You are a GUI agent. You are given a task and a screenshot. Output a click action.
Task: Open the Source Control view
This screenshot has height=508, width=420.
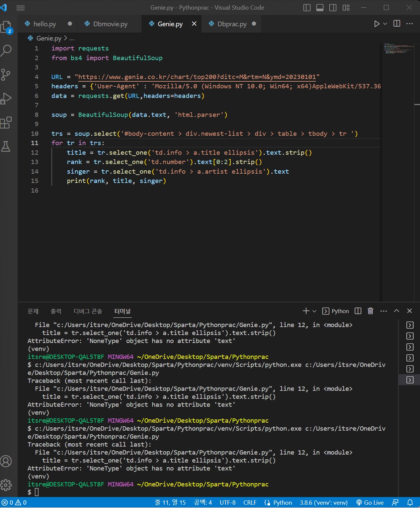pyautogui.click(x=6, y=74)
